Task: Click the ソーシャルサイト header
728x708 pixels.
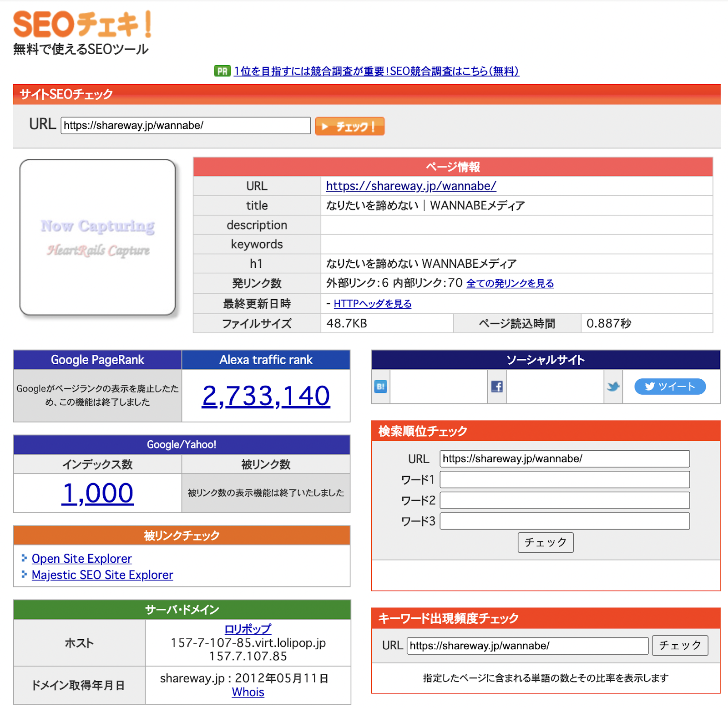Action: (x=546, y=360)
